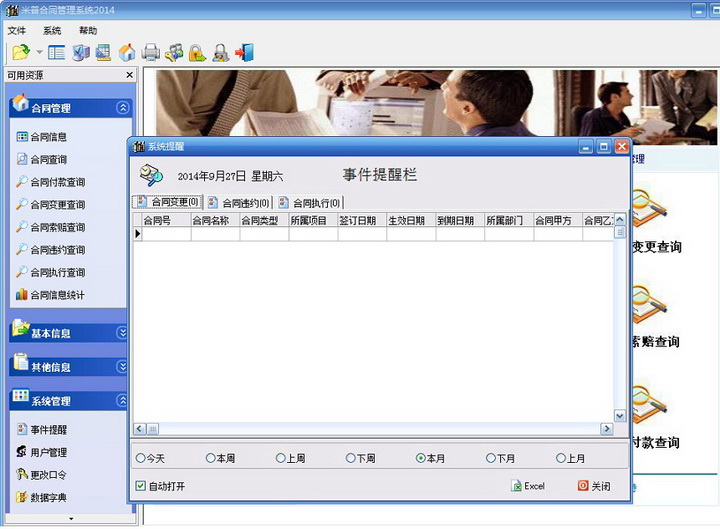This screenshot has height=529, width=720.
Task: Click the table grid toolbar icon
Action: coord(103,52)
